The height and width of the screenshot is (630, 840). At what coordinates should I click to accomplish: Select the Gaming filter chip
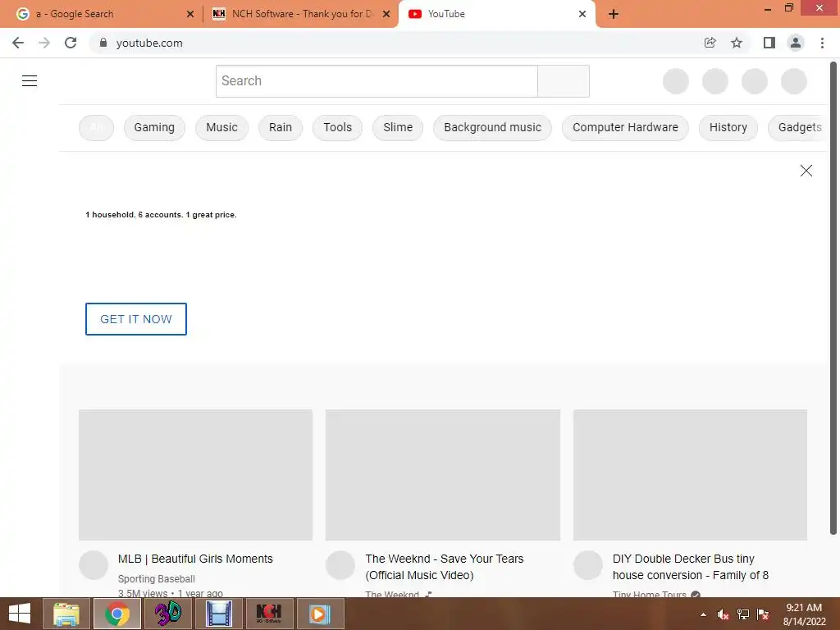[x=154, y=127]
